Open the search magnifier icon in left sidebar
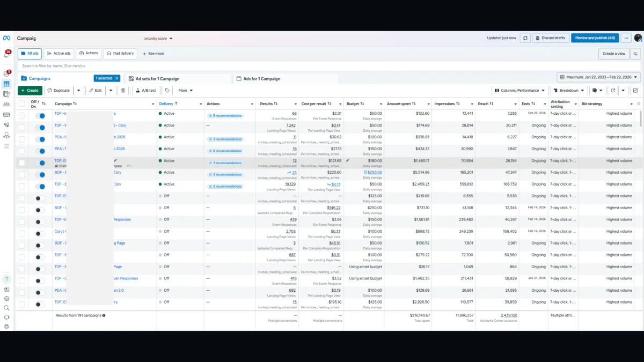Image resolution: width=644 pixels, height=362 pixels. 6,308
